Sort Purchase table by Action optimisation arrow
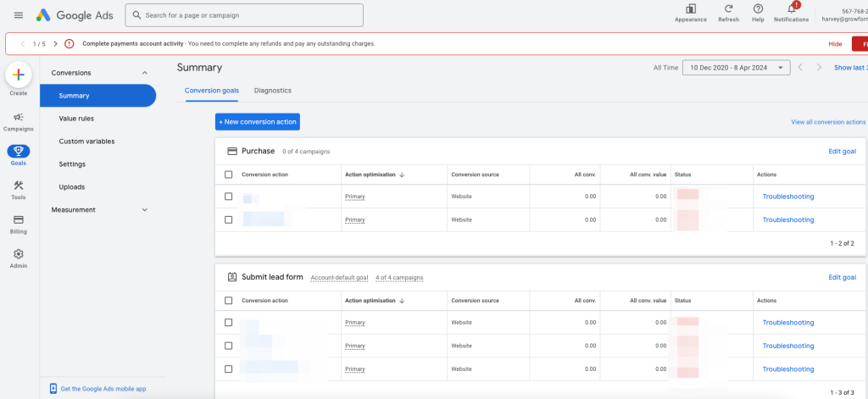This screenshot has height=399, width=868. point(402,175)
